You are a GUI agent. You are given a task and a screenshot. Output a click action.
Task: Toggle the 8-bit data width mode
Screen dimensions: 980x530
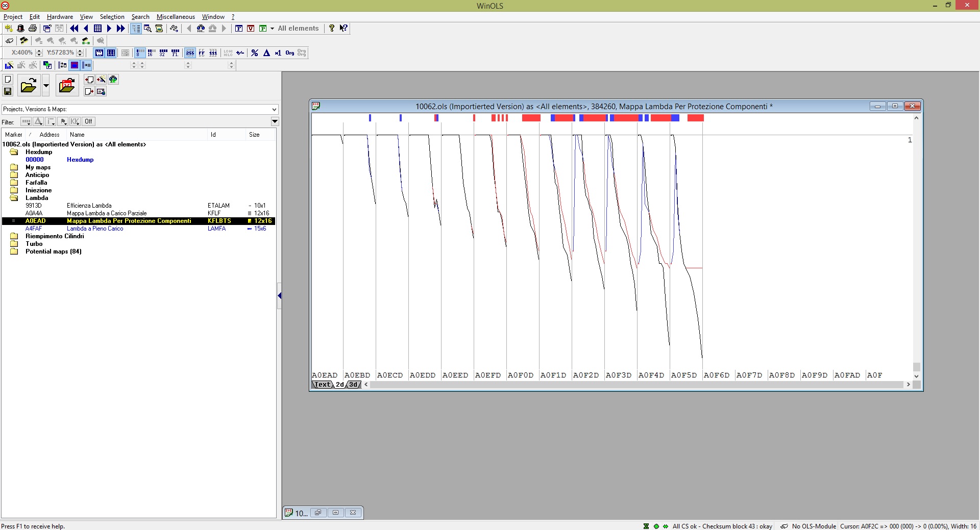coord(139,53)
